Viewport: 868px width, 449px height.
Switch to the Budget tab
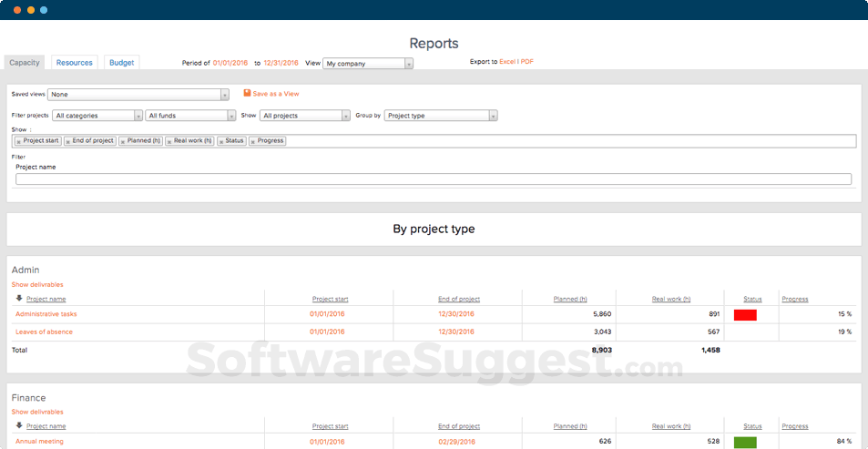(x=121, y=63)
